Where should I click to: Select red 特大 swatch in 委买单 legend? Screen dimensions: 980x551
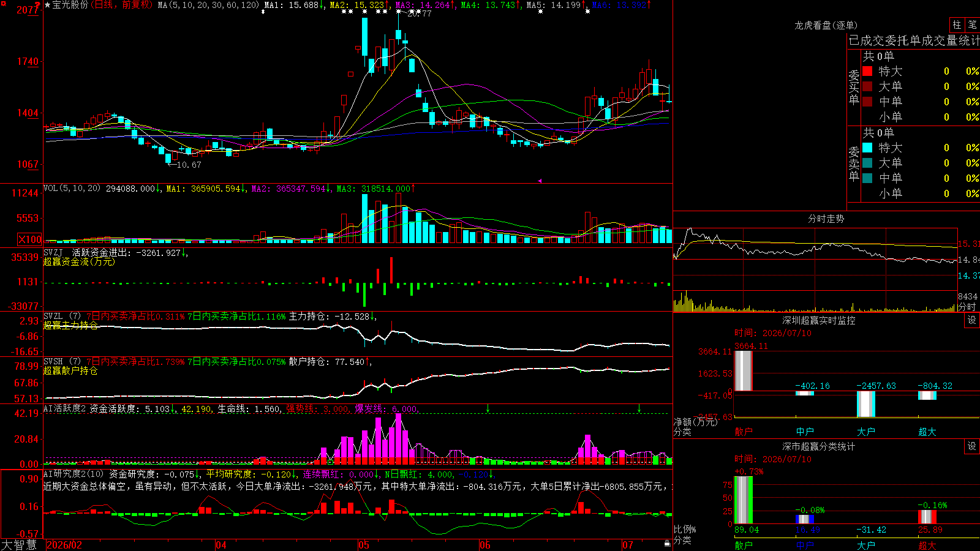point(867,71)
